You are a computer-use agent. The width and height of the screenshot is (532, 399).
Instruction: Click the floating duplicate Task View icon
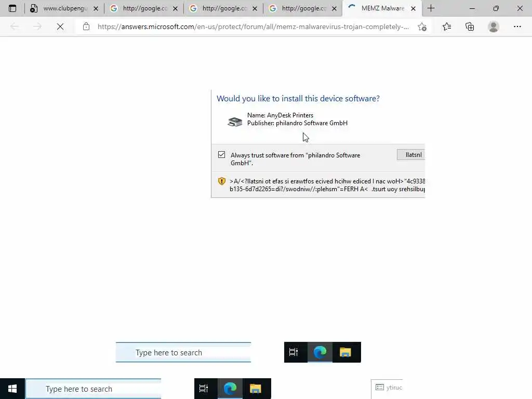pos(294,352)
